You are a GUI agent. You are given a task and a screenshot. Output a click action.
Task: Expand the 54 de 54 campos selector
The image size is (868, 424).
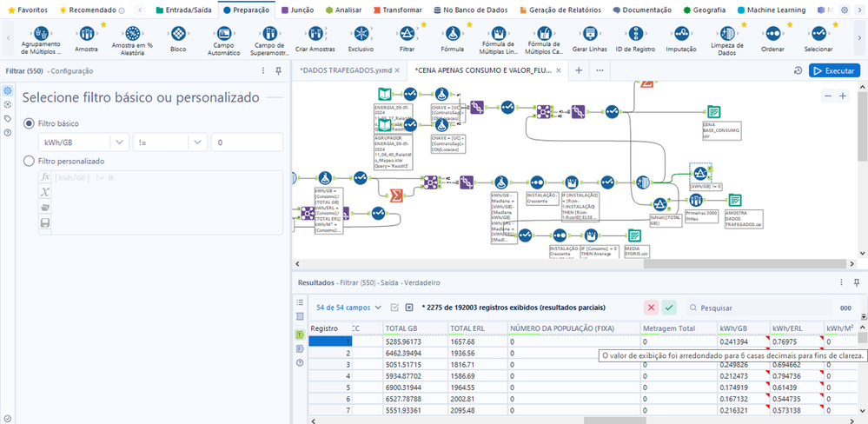pos(348,308)
